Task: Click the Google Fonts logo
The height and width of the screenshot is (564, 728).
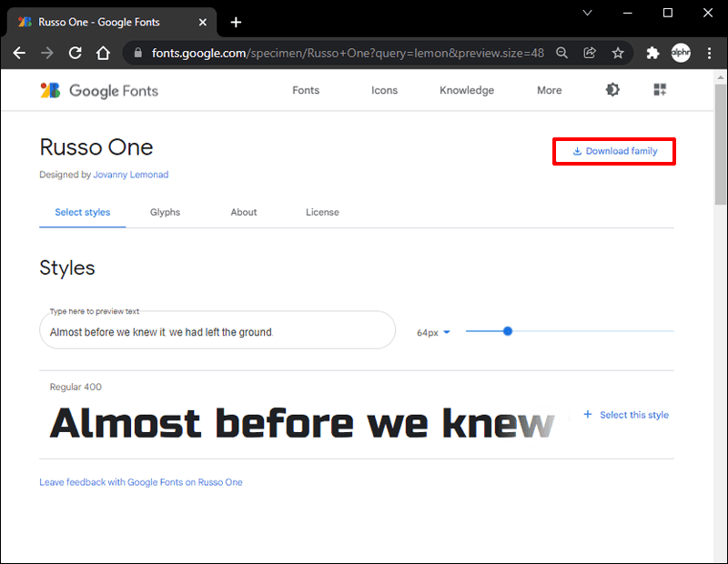Action: [98, 90]
